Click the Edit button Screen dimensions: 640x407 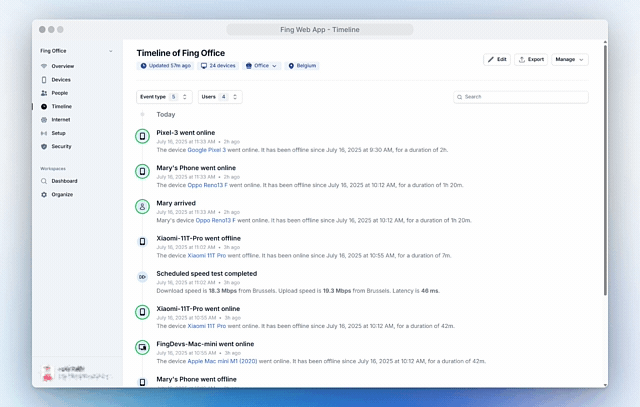coord(497,60)
